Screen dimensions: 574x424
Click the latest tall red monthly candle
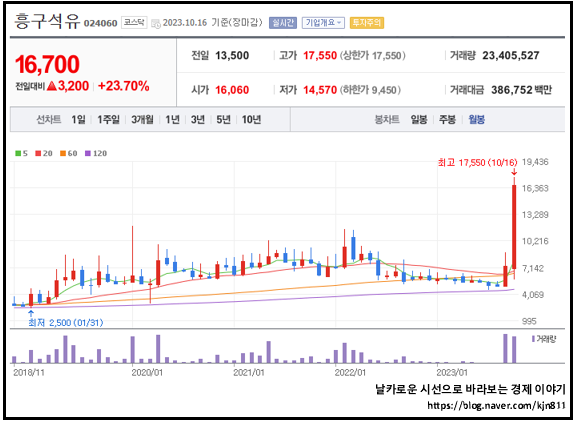514,227
